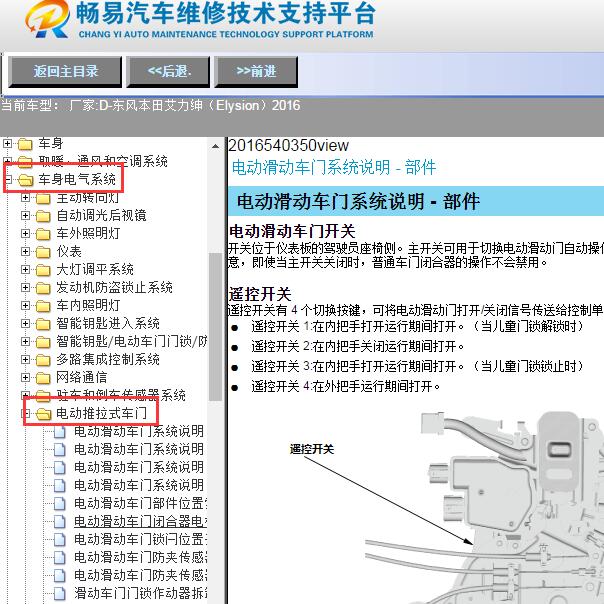Open the 电动滑动车门部件位置 document
Screen dimensions: 604x604
point(141,503)
